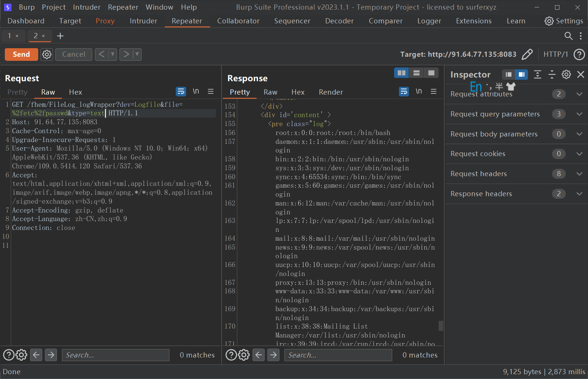The width and height of the screenshot is (588, 379).
Task: Jump to next Response search match
Action: coord(274,355)
